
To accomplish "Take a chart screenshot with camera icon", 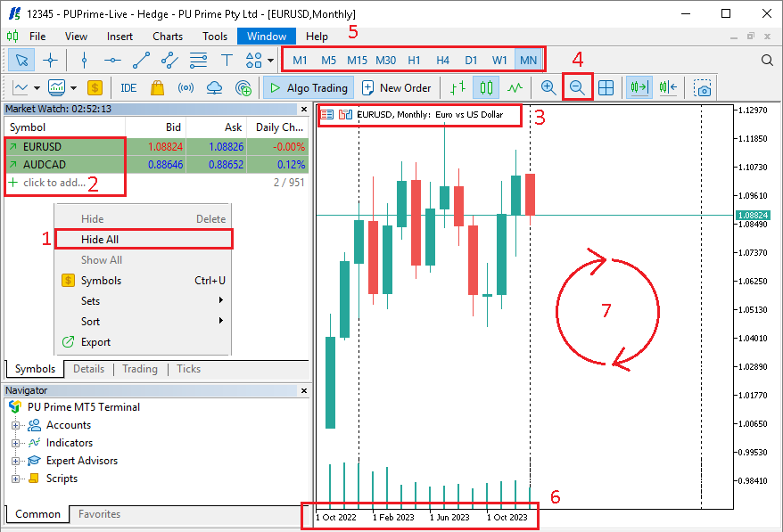I will (704, 87).
